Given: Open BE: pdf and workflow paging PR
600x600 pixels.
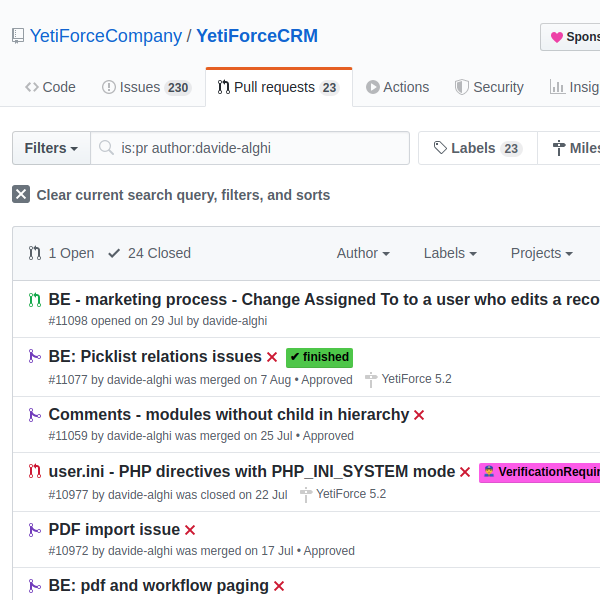Looking at the screenshot, I should [158, 586].
